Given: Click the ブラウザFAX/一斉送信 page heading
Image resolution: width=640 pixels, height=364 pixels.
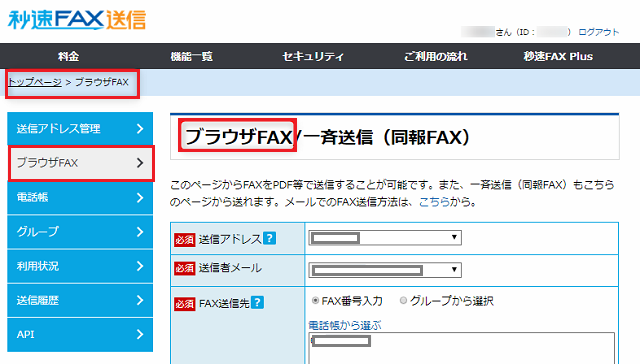Looking at the screenshot, I should 327,137.
